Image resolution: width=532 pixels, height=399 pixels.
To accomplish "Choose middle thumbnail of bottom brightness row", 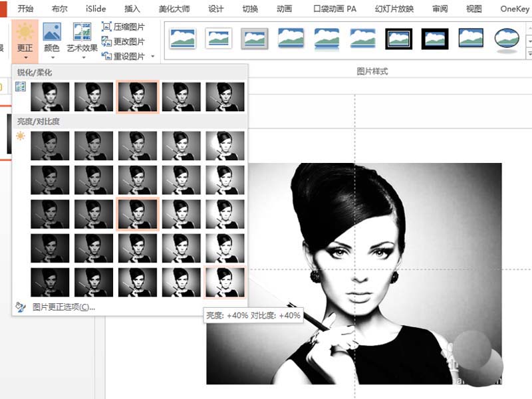I will (138, 282).
